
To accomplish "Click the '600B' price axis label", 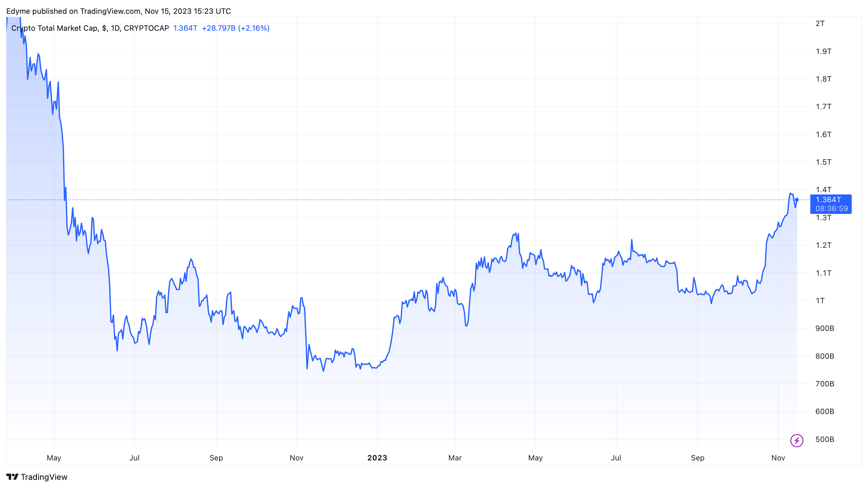I will tap(824, 411).
